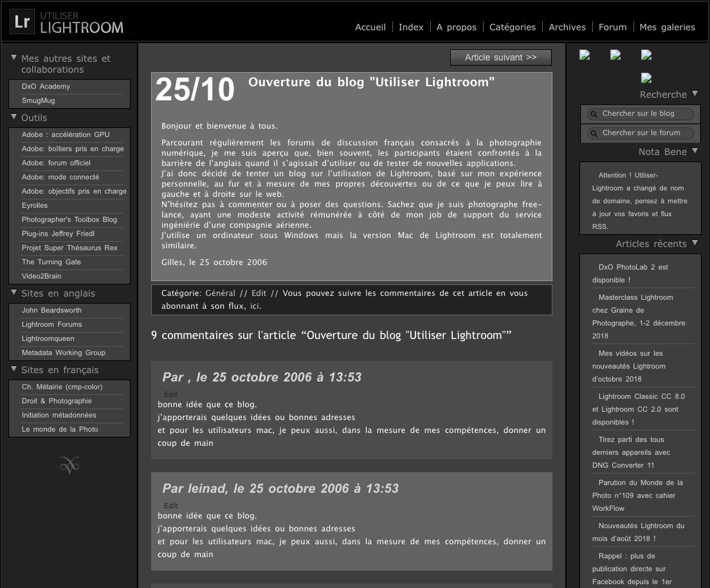Click the magnifier icon in blog search
Viewport: 710px width, 588px height.
coord(594,114)
